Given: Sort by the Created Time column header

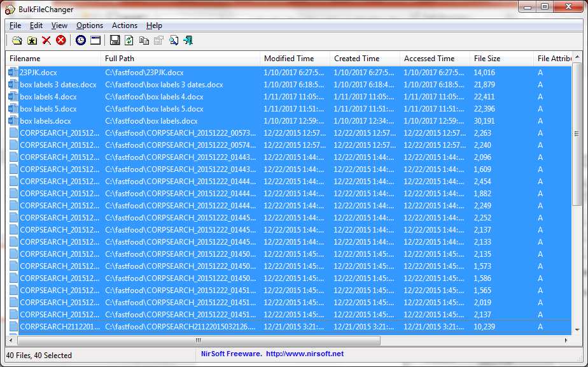Looking at the screenshot, I should pos(365,59).
